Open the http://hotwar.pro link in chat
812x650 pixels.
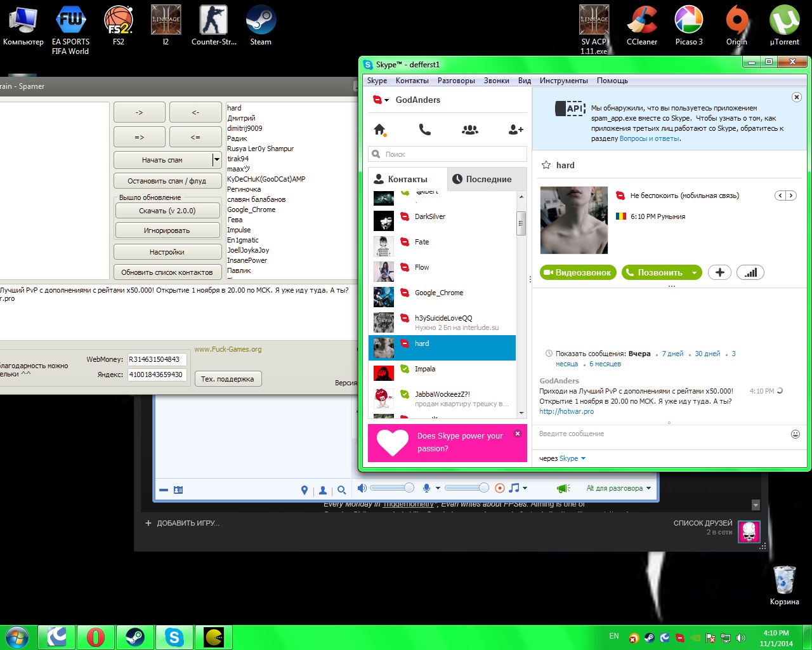(566, 411)
